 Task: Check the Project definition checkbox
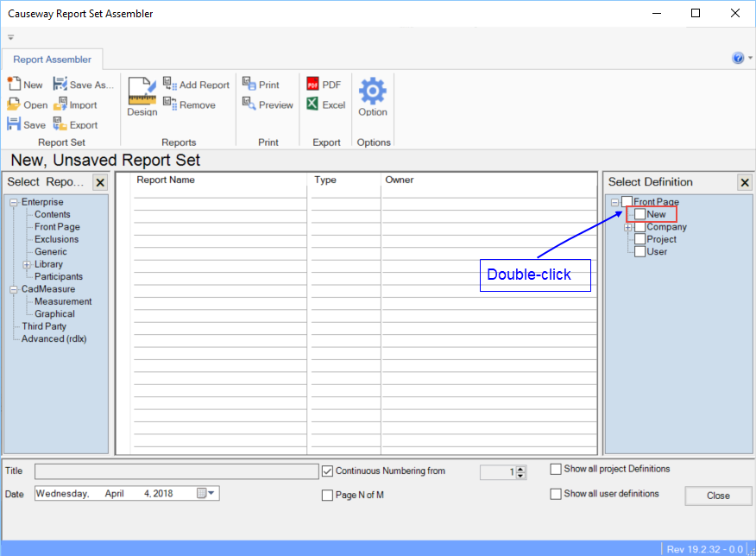click(639, 239)
